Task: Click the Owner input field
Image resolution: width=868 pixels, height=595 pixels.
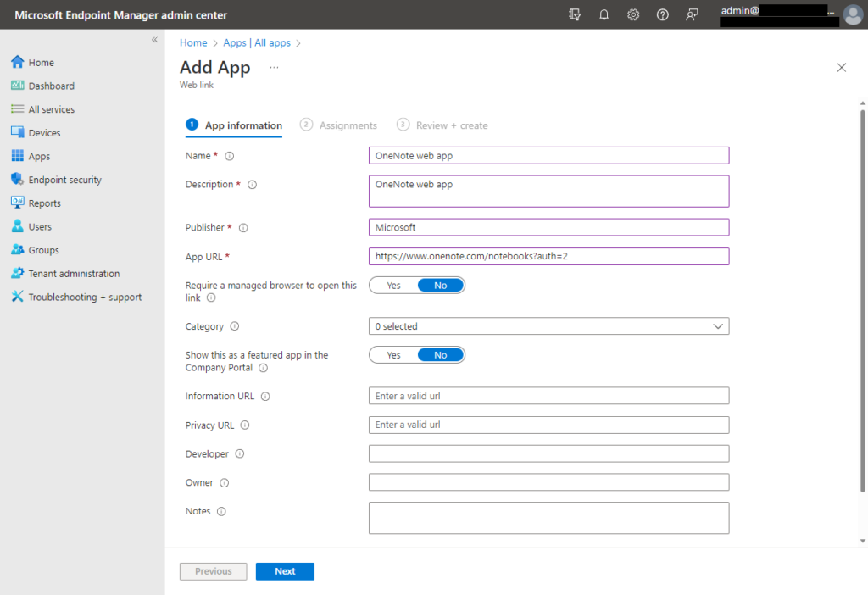Action: point(548,482)
